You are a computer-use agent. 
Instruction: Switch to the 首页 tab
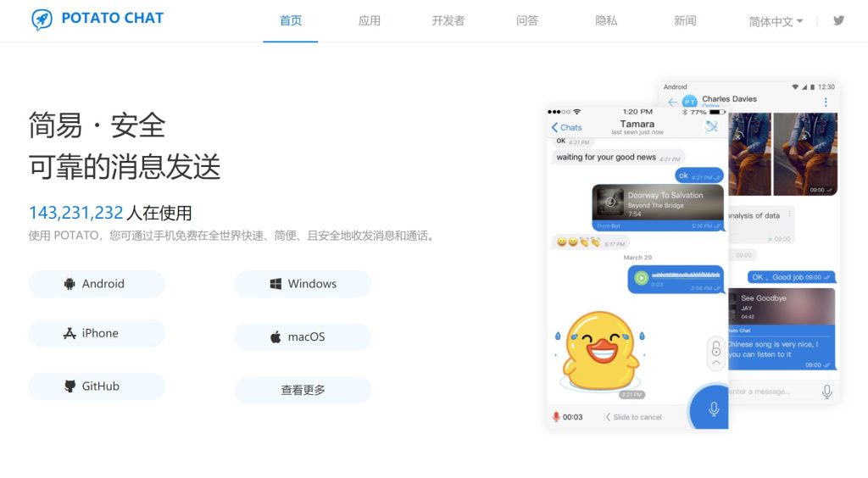tap(291, 21)
